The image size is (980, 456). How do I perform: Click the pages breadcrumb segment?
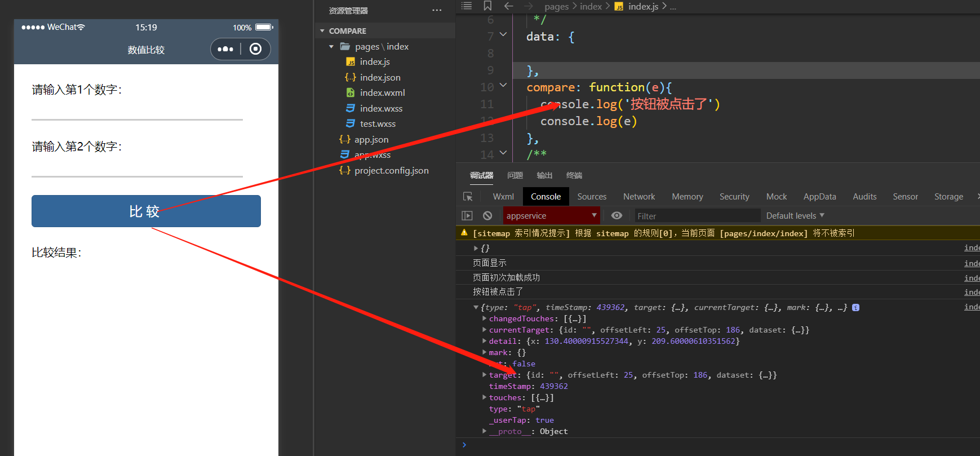click(556, 6)
